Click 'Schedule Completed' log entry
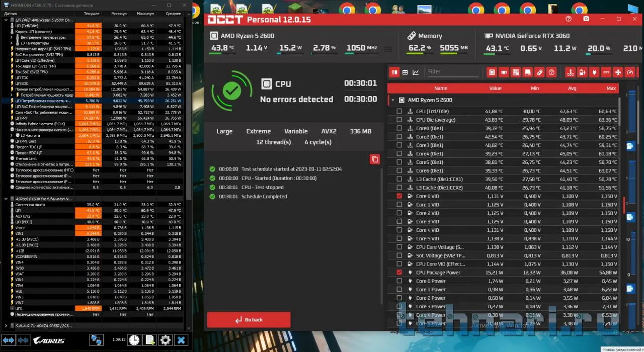 coord(264,197)
